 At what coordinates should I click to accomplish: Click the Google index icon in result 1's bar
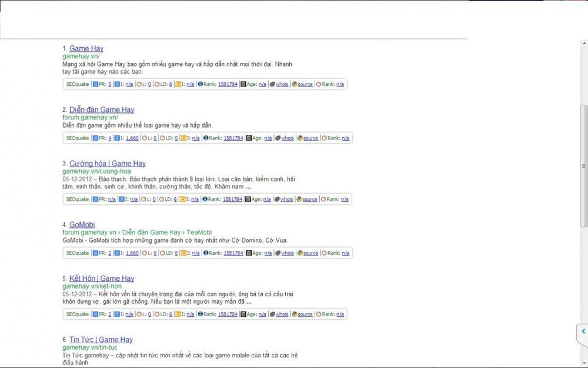[x=117, y=84]
